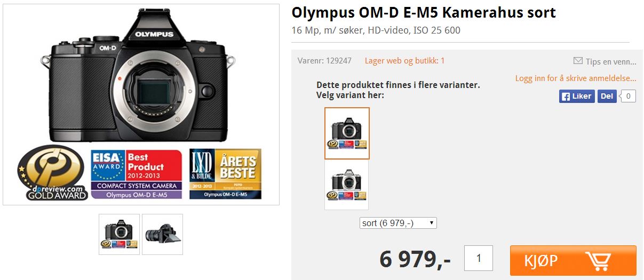This screenshot has height=280, width=644.
Task: Click the Facebook Liker button
Action: 577,97
